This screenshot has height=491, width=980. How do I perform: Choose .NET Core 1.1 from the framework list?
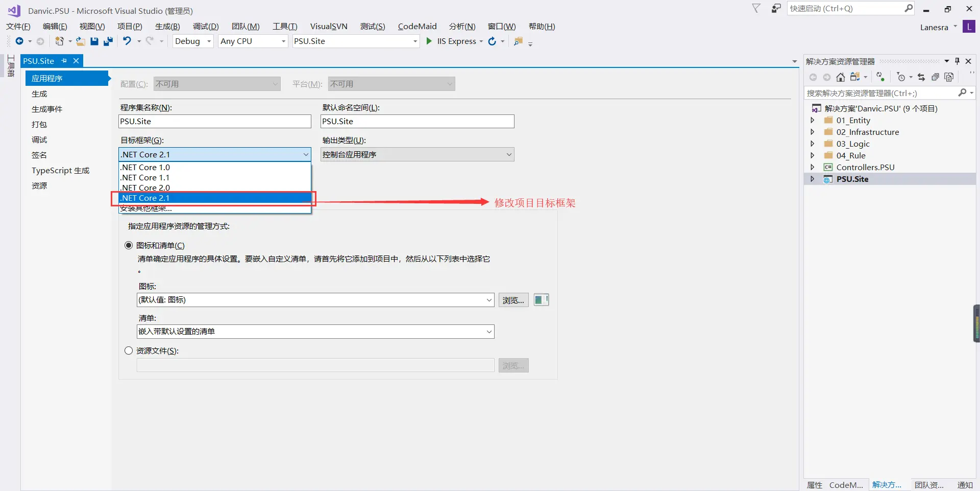(215, 177)
